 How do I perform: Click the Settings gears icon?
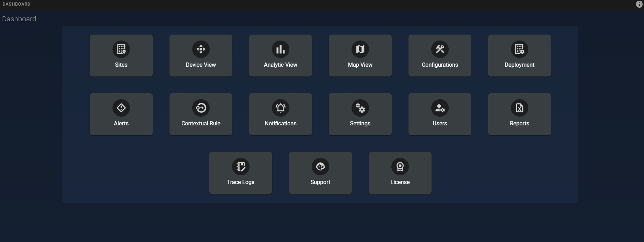(360, 108)
